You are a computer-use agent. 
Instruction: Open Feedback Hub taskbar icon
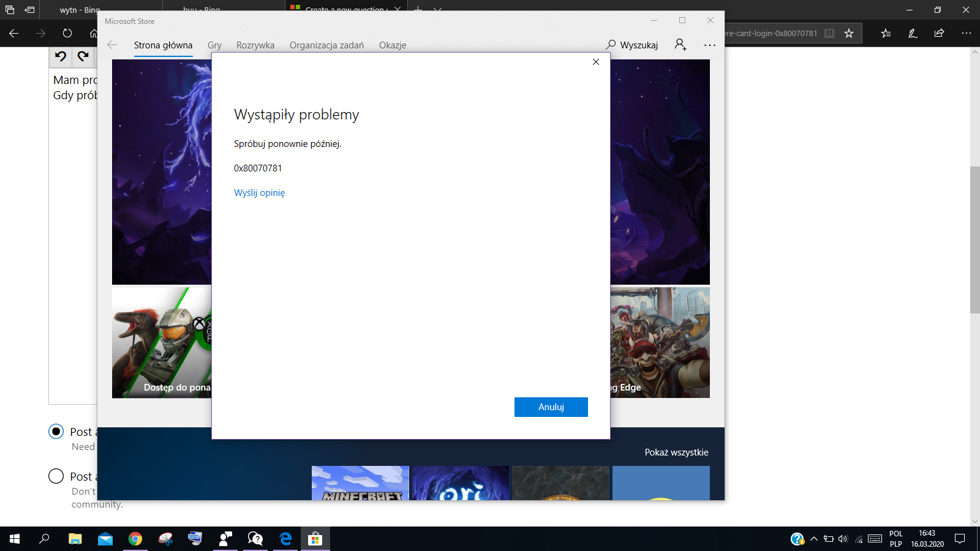225,539
